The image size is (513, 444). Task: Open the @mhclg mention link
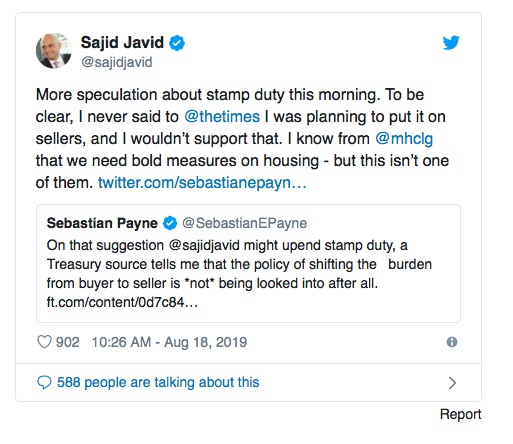pyautogui.click(x=404, y=139)
